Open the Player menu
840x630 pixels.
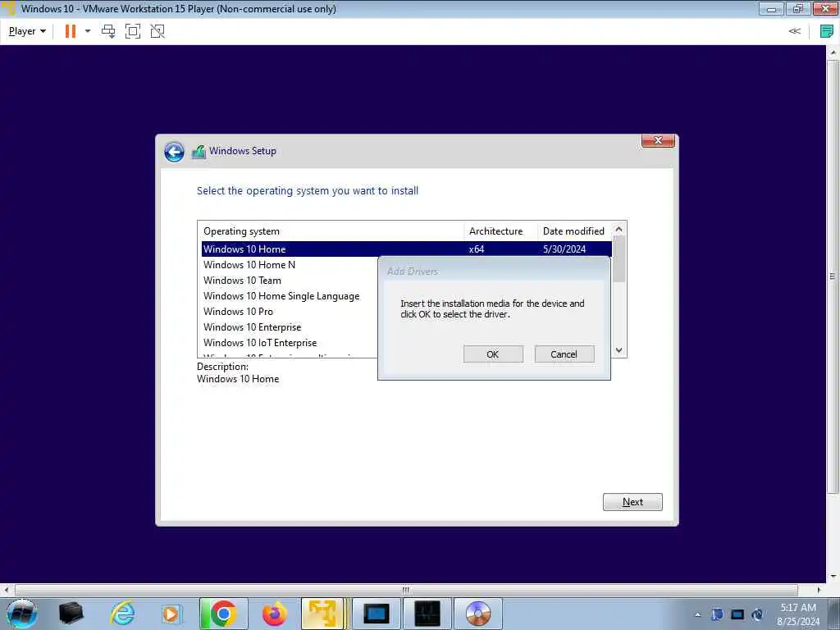click(x=27, y=31)
